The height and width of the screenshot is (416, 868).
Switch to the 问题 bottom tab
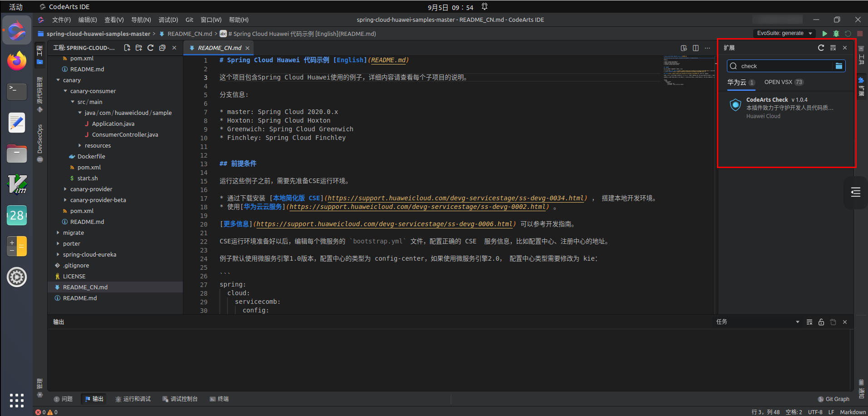63,399
